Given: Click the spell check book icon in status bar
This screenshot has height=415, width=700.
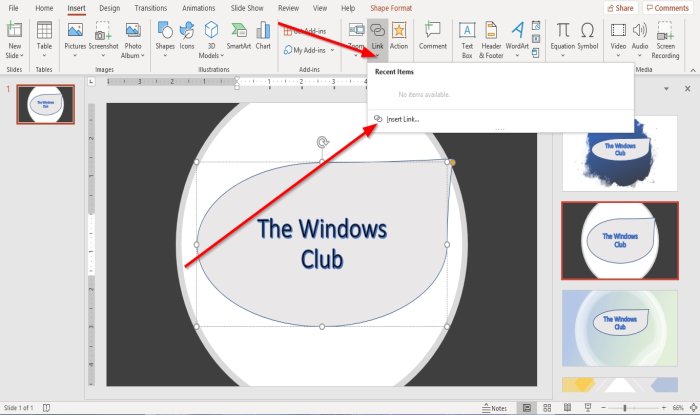Looking at the screenshot, I should 46,407.
